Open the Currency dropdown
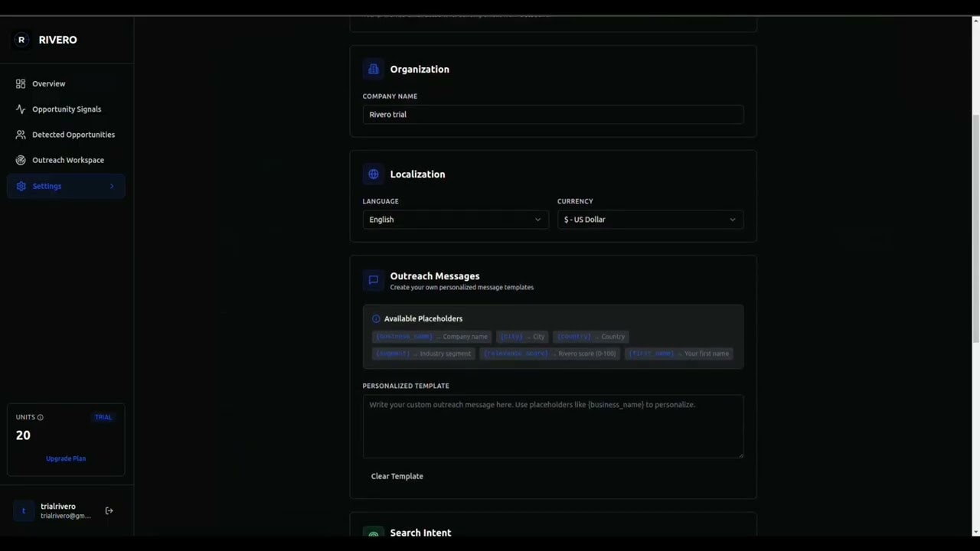 coord(650,220)
